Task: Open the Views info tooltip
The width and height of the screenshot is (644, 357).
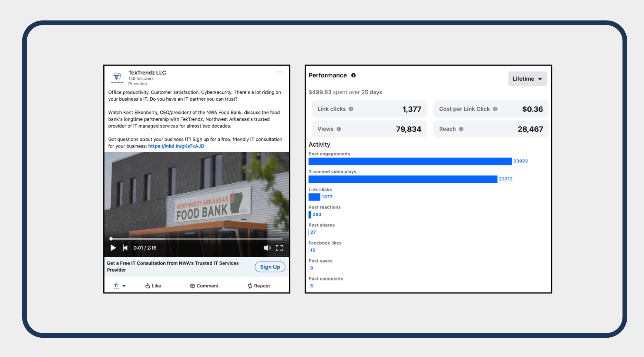Action: coord(338,129)
